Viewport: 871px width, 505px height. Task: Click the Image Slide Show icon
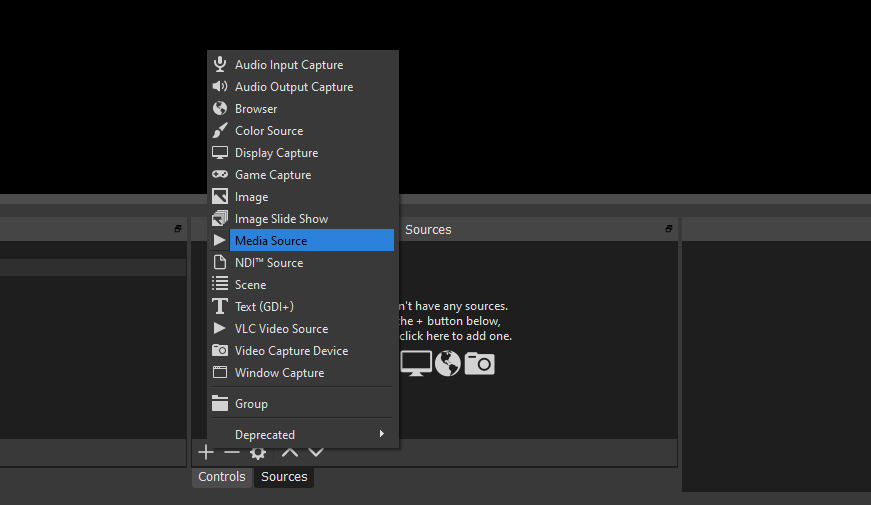(x=220, y=219)
